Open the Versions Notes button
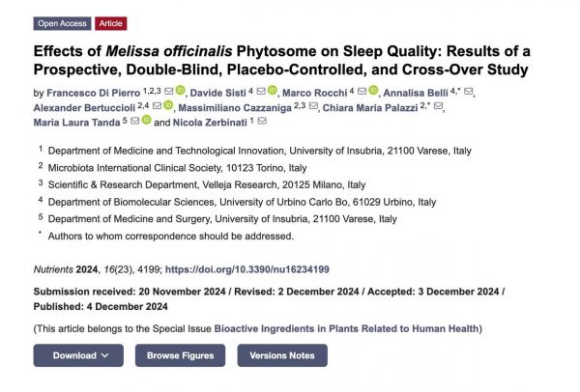 click(282, 355)
